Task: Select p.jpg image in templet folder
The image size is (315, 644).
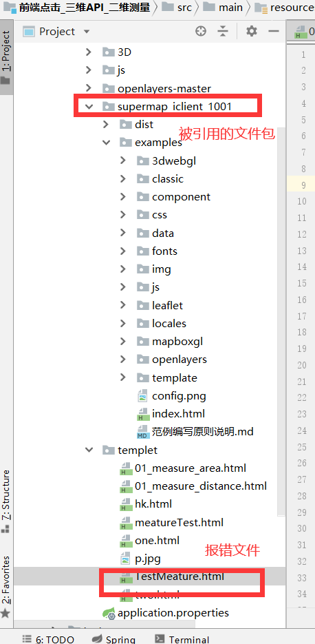Action: [140, 559]
